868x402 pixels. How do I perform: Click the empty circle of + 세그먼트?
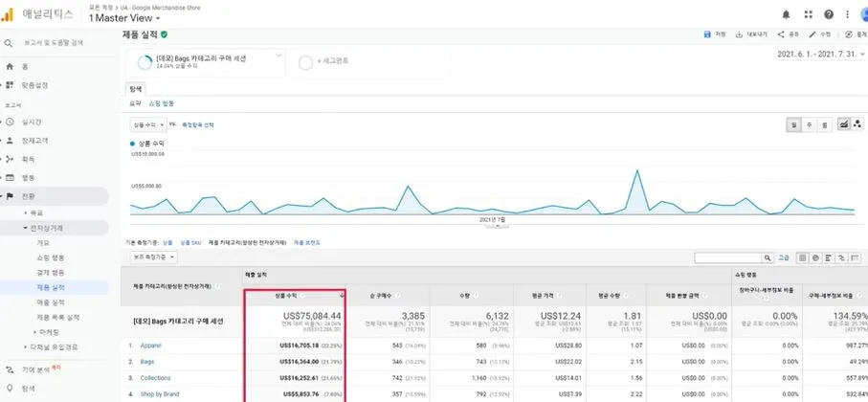(x=305, y=62)
